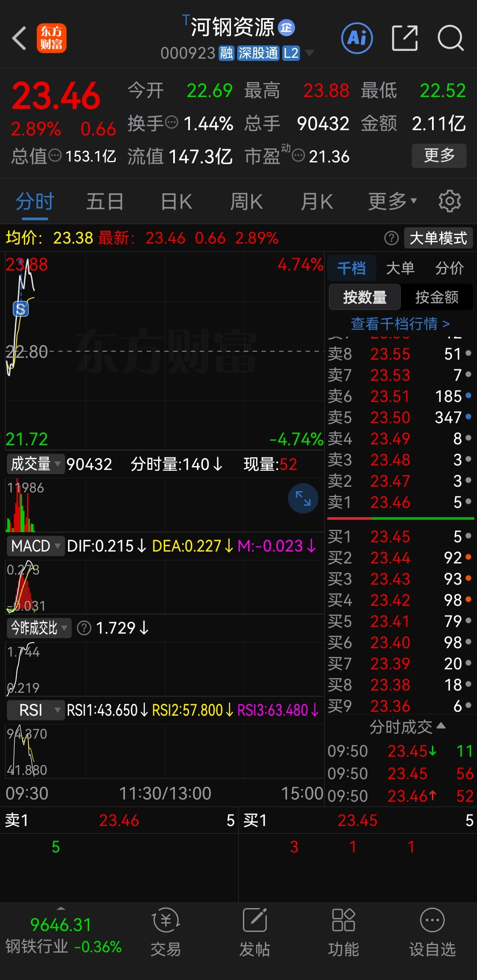
Task: Tap the dot beside 卖6 quantity 185
Action: click(468, 395)
